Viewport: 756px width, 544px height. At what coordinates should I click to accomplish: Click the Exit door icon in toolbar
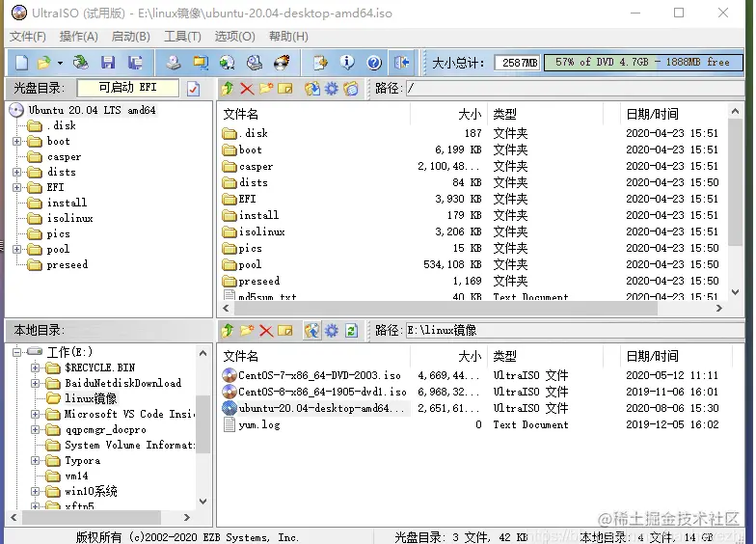[401, 62]
